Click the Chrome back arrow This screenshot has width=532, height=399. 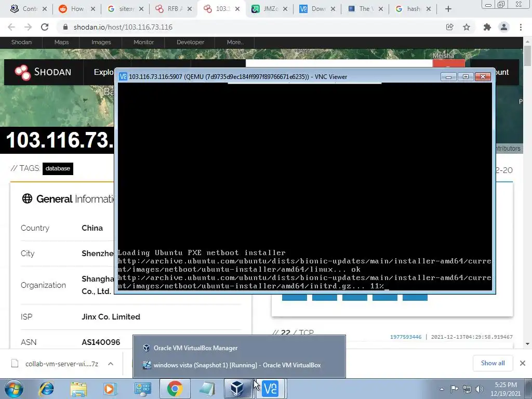(x=11, y=27)
